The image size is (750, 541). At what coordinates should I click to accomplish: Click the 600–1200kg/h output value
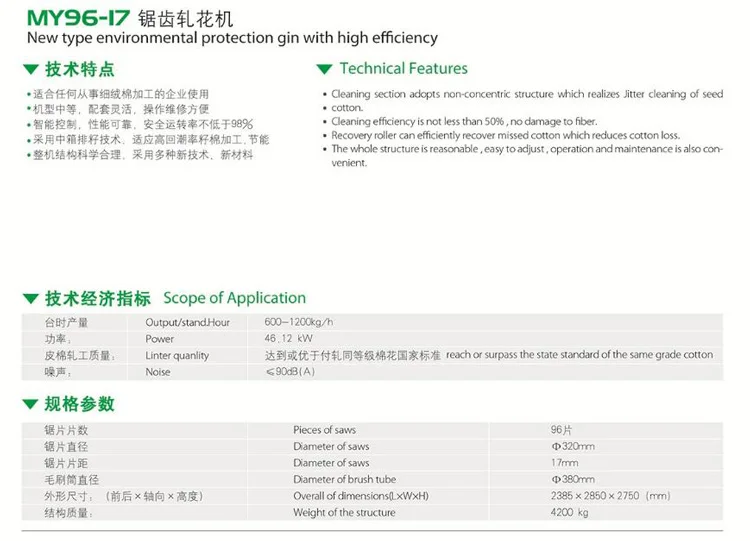[299, 323]
